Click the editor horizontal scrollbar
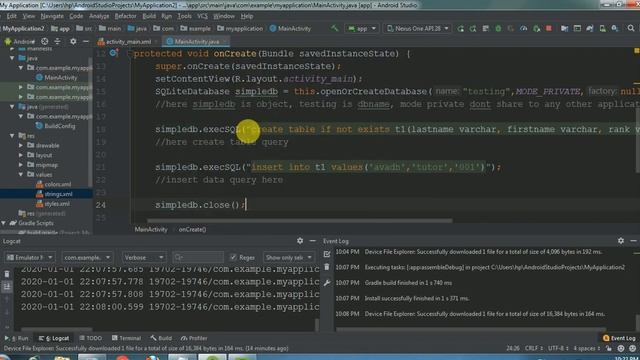Image resolution: width=640 pixels, height=360 pixels. [299, 221]
